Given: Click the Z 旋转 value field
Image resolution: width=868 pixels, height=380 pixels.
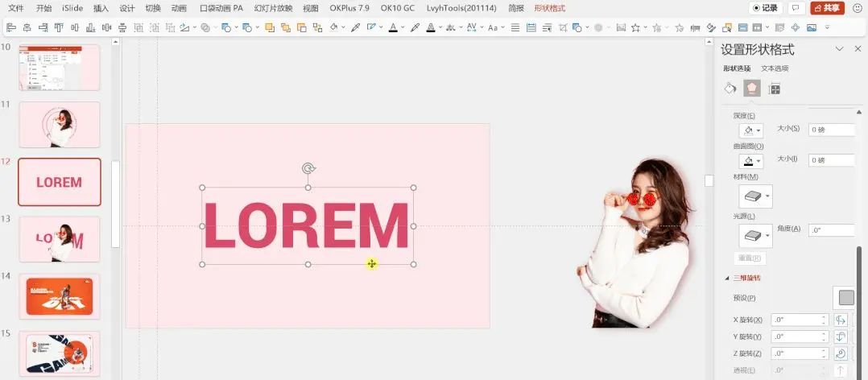Looking at the screenshot, I should coord(800,353).
